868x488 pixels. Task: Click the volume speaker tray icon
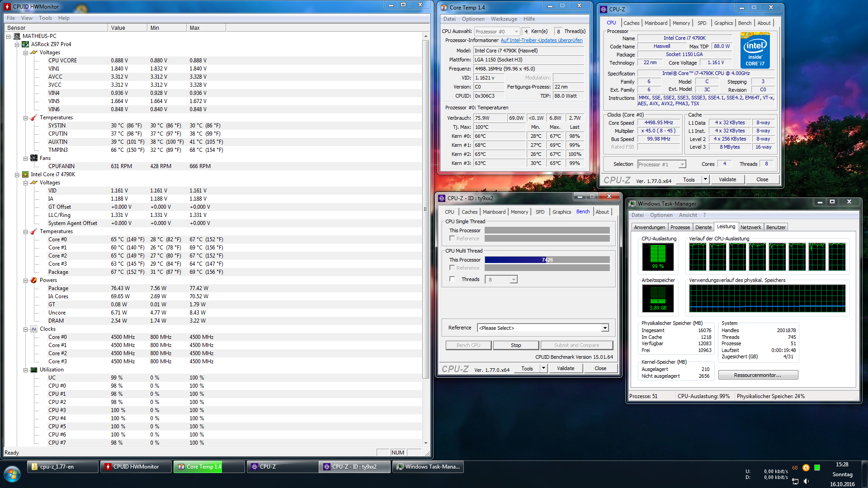(806, 481)
